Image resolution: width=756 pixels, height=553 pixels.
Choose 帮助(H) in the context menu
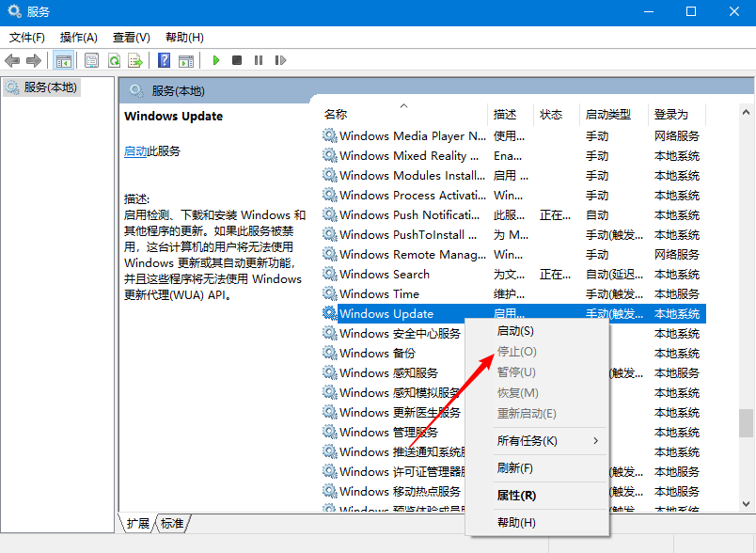coord(537,523)
